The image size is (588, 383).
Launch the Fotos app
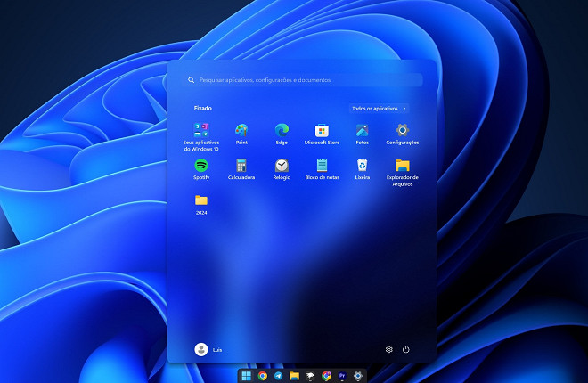coord(363,134)
